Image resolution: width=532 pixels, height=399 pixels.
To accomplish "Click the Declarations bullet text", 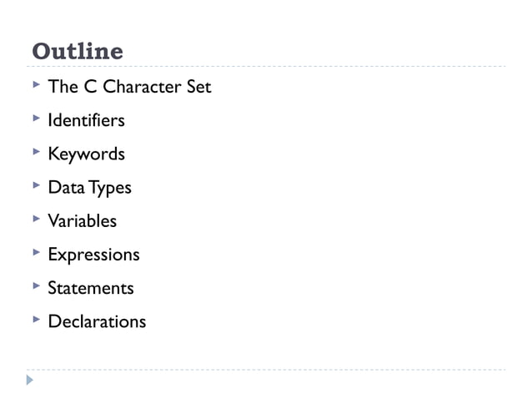I will pos(97,321).
